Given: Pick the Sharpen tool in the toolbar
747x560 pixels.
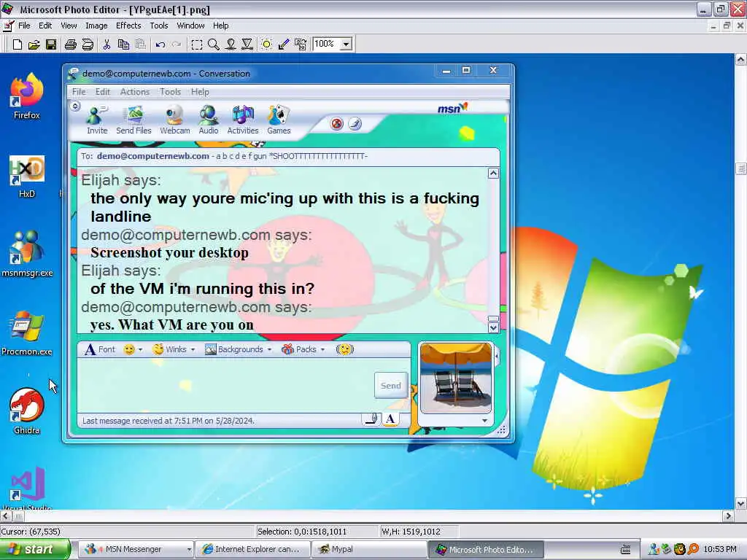Looking at the screenshot, I should click(247, 44).
